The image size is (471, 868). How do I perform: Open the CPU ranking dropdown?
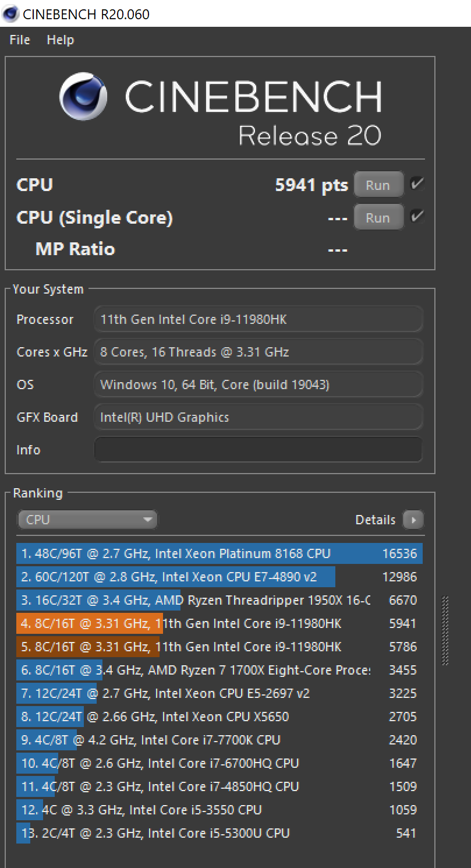pyautogui.click(x=87, y=520)
